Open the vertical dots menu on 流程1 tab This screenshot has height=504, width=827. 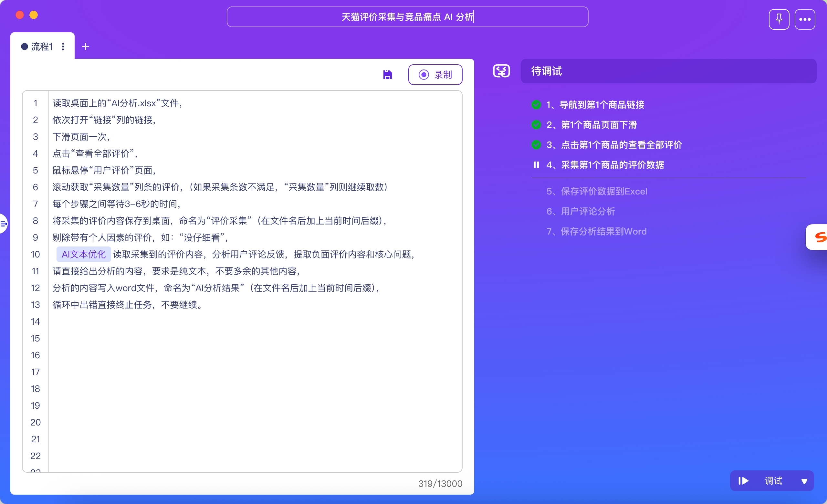click(63, 47)
